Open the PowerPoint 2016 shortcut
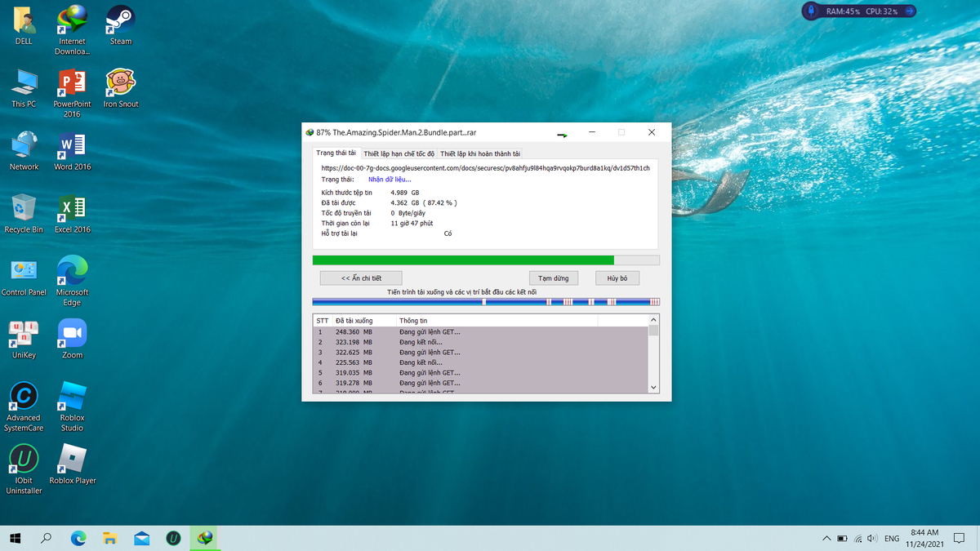 pos(72,93)
